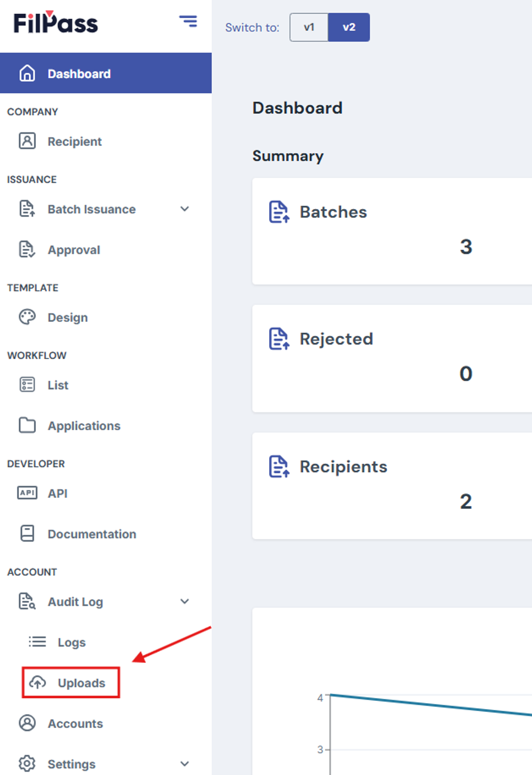Click the Summary heading

[x=288, y=156]
